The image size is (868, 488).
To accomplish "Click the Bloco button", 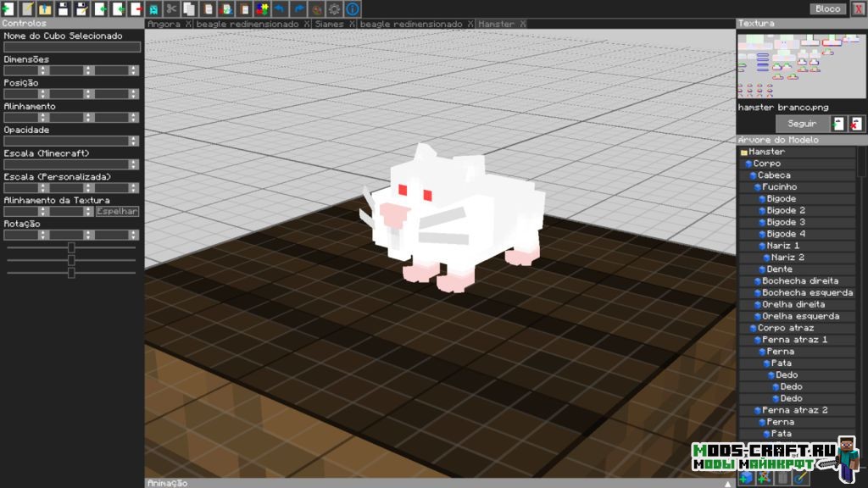I will 827,8.
